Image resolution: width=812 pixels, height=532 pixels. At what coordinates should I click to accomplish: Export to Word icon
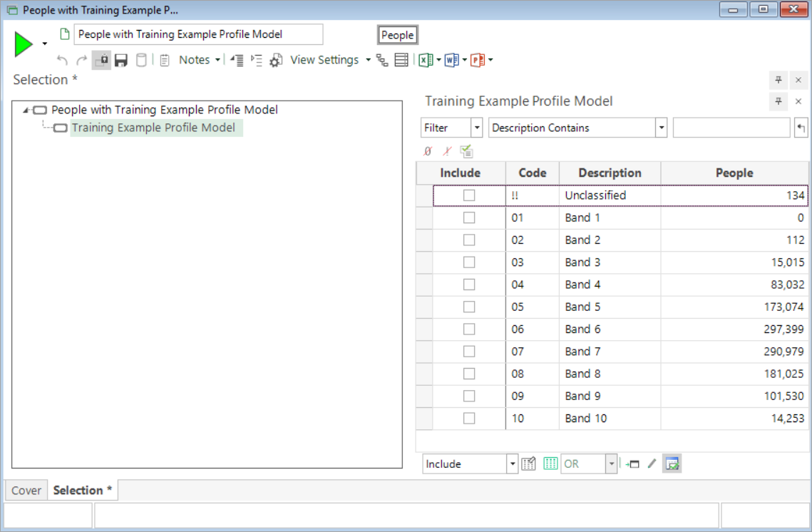click(x=451, y=60)
